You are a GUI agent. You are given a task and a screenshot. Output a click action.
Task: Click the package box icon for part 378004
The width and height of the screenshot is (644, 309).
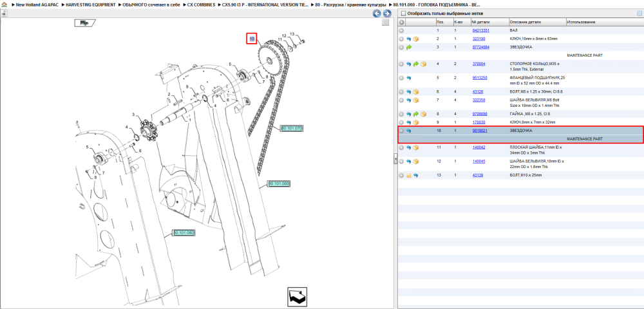click(x=423, y=64)
